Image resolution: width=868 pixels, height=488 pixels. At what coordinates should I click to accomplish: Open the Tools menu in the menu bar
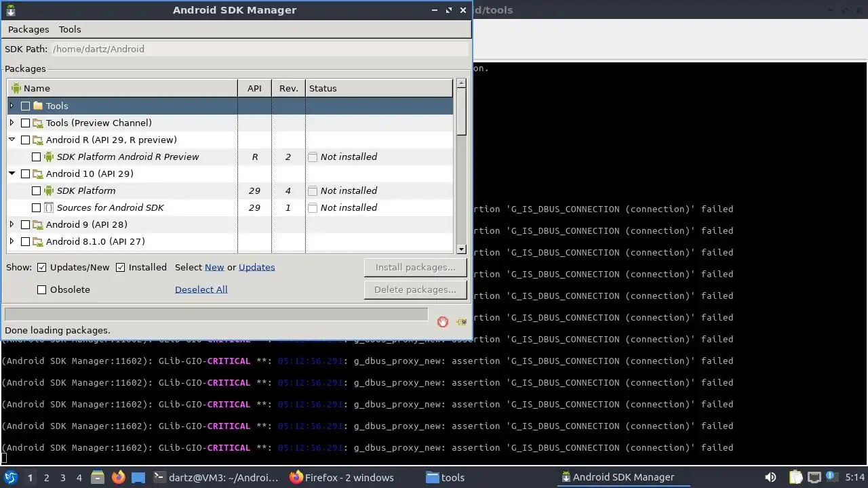(x=70, y=29)
